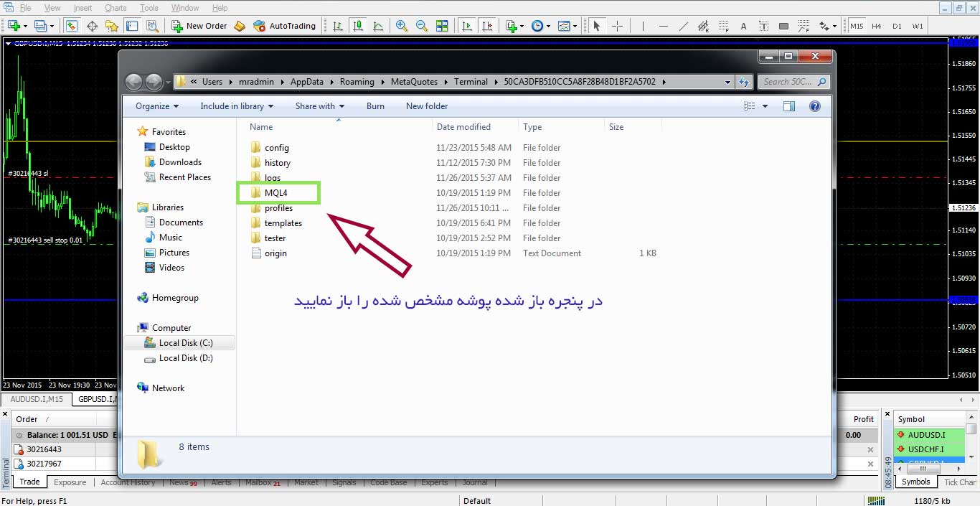This screenshot has width=980, height=506.
Task: Click Burn in Explorer toolbar
Action: 375,106
